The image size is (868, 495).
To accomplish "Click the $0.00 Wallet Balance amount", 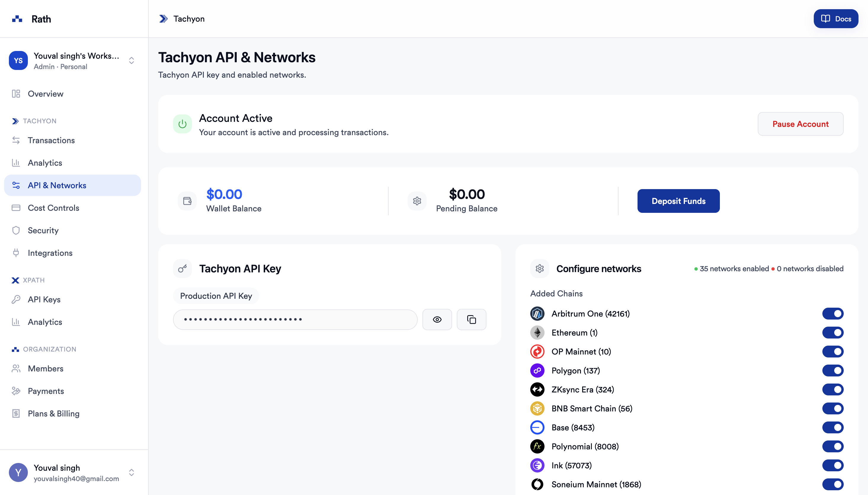I will point(224,194).
